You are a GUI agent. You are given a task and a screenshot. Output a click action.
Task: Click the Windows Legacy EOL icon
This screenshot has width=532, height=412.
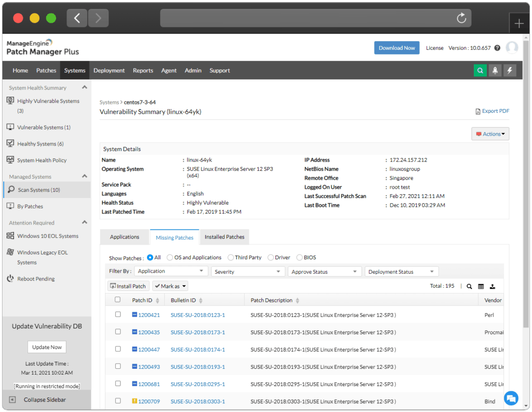(10, 252)
